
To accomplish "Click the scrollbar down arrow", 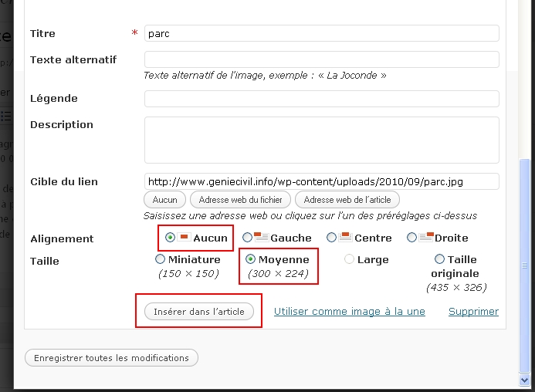I will (524, 380).
